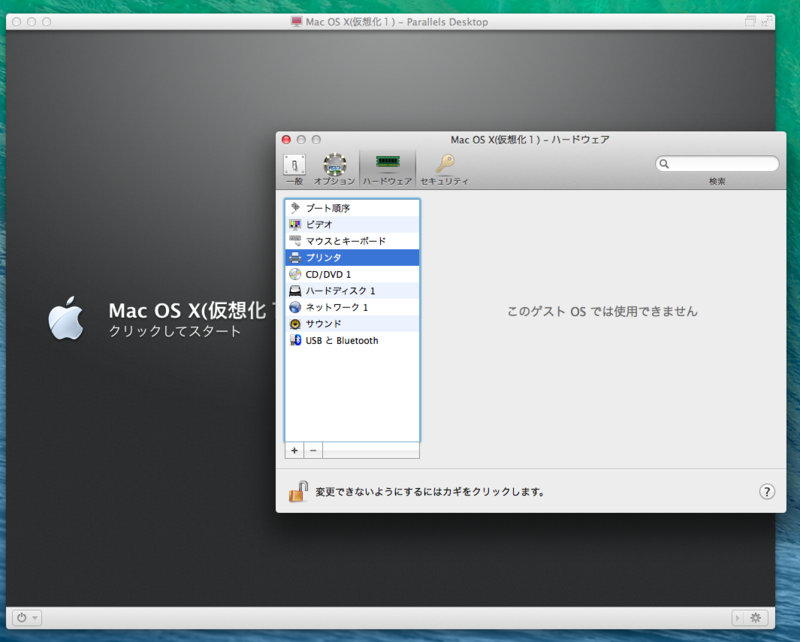Image resolution: width=800 pixels, height=642 pixels.
Task: Open help with the question mark button
Action: click(767, 491)
